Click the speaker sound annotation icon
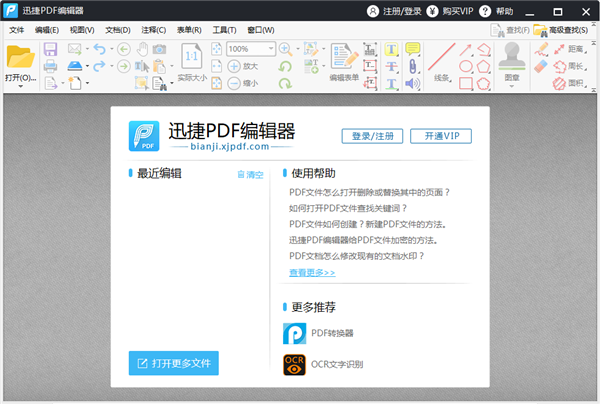The image size is (600, 404). [x=412, y=83]
